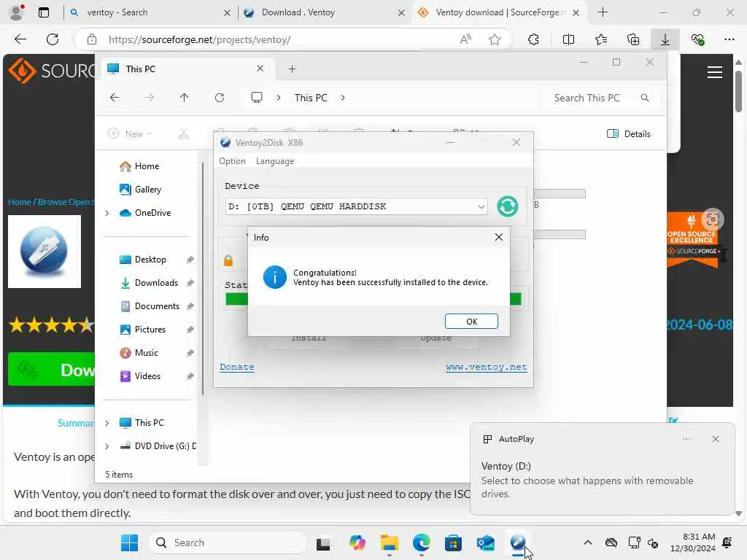Screen dimensions: 747x560
Task: Add a new File Explorer tab
Action: [x=292, y=69]
